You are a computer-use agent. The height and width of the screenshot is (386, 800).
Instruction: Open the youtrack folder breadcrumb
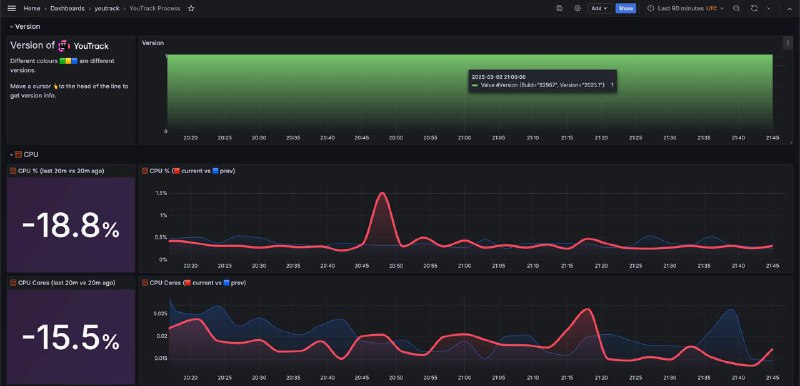tap(107, 8)
